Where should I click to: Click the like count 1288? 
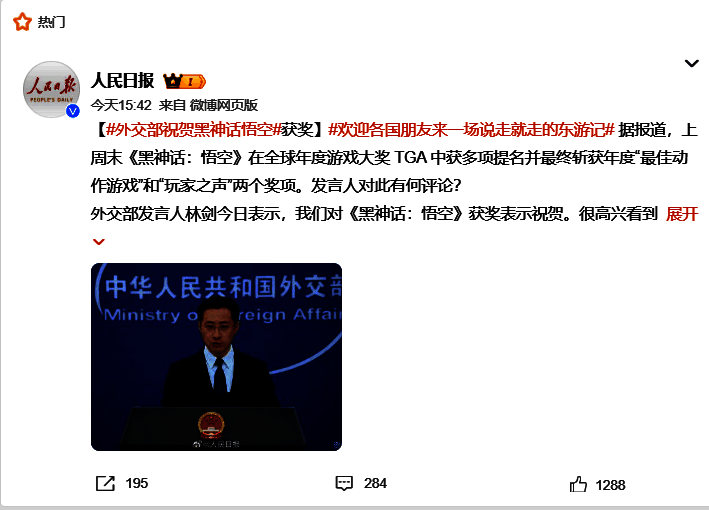pos(610,485)
